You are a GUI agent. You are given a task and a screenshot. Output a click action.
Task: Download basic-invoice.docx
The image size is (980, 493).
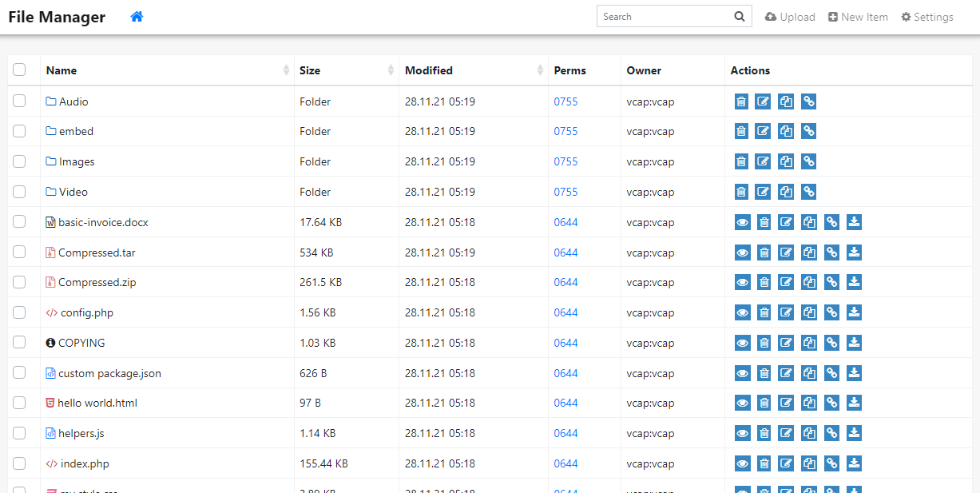pyautogui.click(x=854, y=222)
